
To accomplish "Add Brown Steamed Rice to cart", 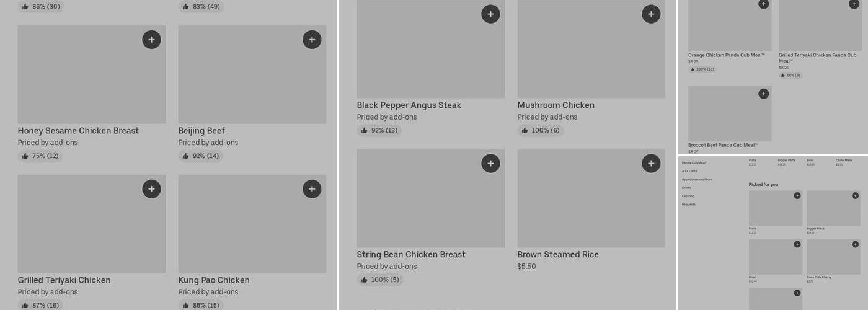I will [x=651, y=164].
